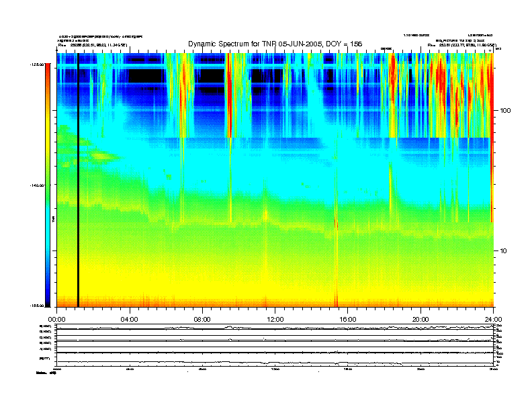Click the '08:00' time axis label

click(x=203, y=320)
